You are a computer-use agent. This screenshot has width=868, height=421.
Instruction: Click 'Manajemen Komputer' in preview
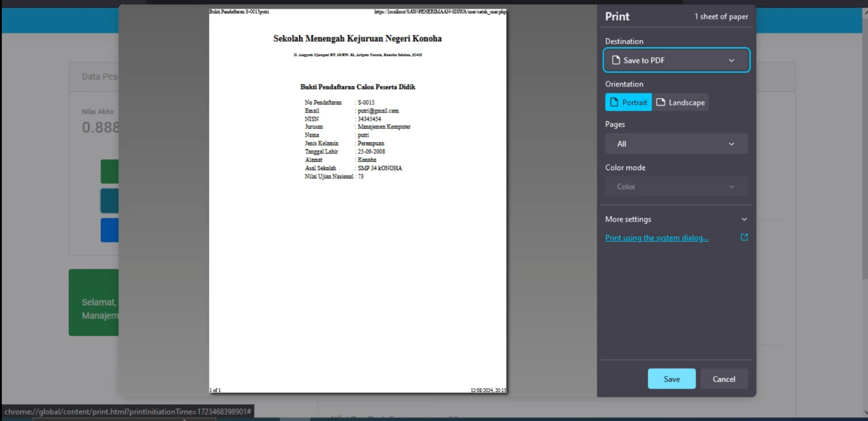pyautogui.click(x=384, y=127)
